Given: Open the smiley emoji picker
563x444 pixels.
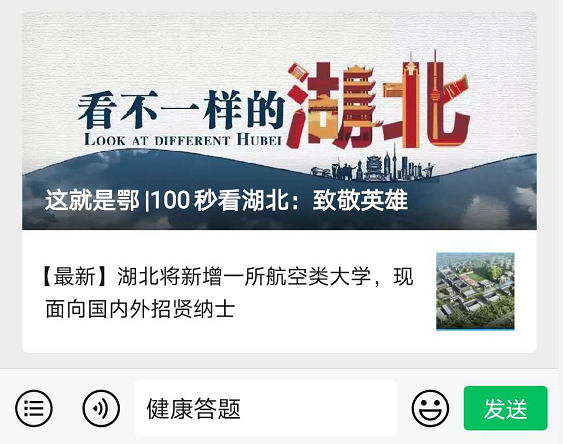Looking at the screenshot, I should click(x=430, y=408).
